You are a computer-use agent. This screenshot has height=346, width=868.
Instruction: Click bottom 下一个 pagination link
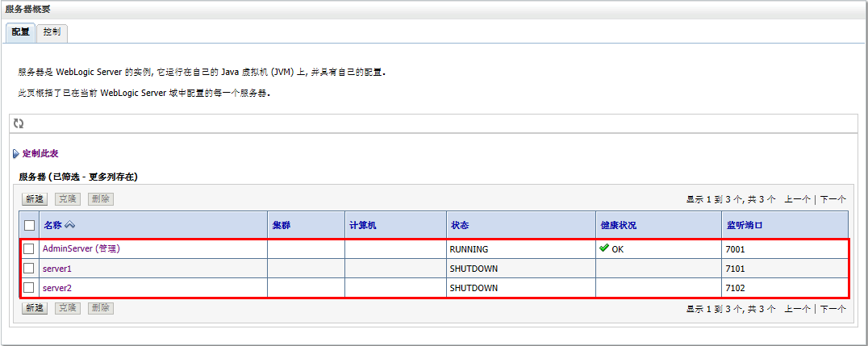(833, 308)
